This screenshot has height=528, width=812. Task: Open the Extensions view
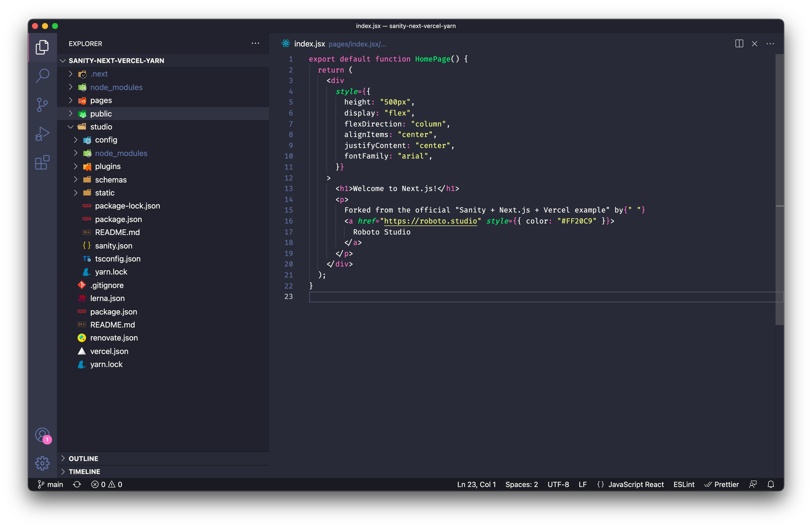tap(42, 162)
